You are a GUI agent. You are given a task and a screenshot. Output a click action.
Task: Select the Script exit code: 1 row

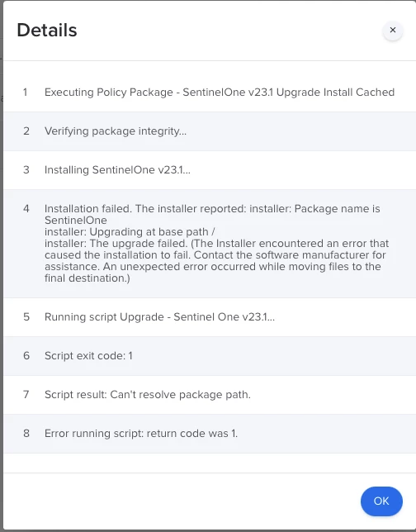[x=210, y=356]
